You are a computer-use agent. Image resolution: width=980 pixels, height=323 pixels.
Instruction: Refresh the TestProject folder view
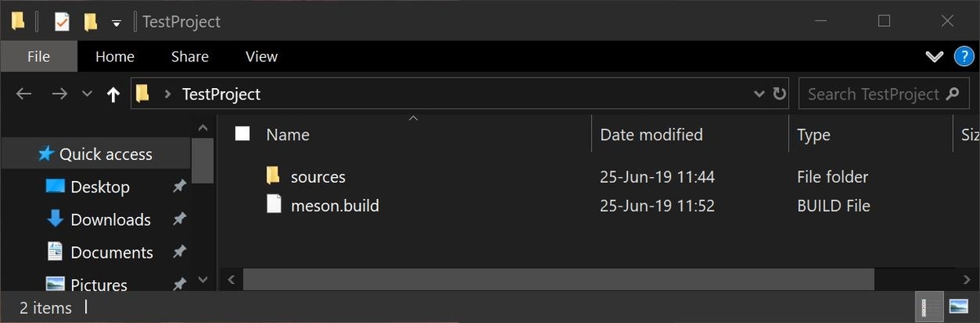tap(779, 94)
